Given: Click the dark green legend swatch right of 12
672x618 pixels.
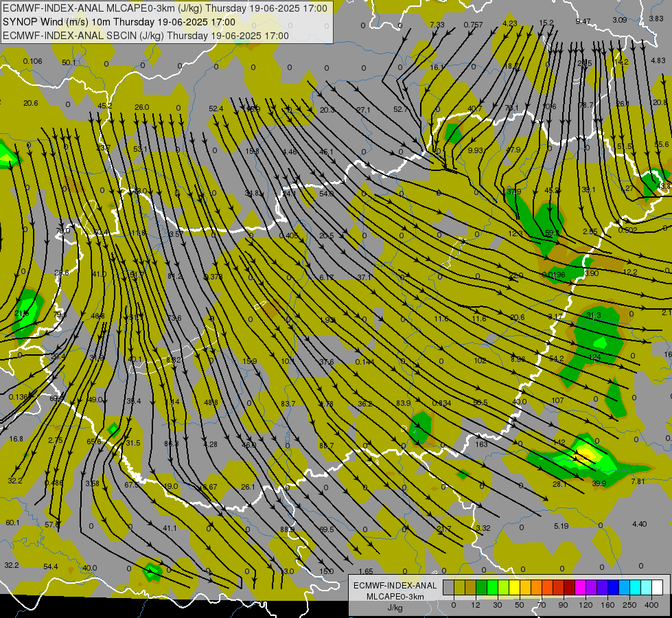Looking at the screenshot, I should 481,587.
